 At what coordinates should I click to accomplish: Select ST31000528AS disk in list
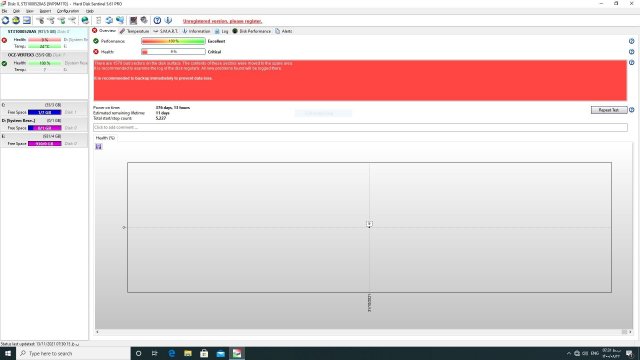[44, 39]
